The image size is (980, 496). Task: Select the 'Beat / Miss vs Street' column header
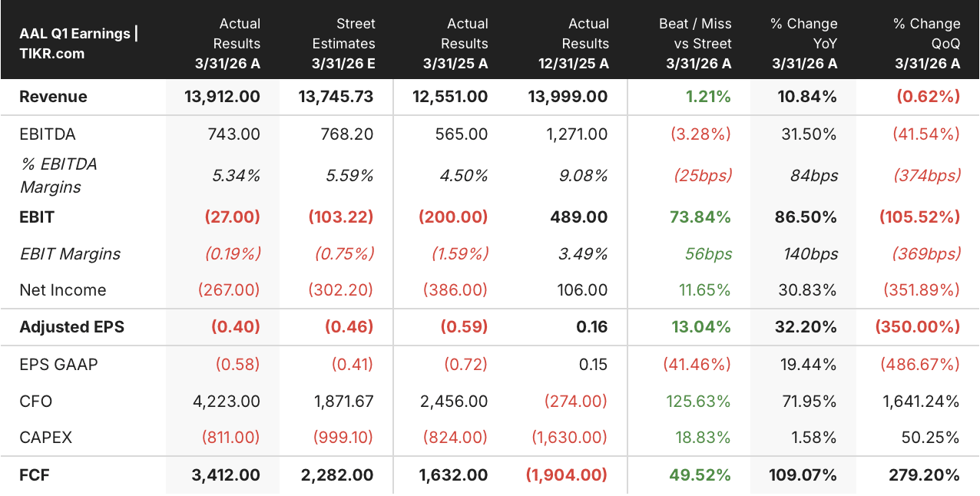pos(695,44)
